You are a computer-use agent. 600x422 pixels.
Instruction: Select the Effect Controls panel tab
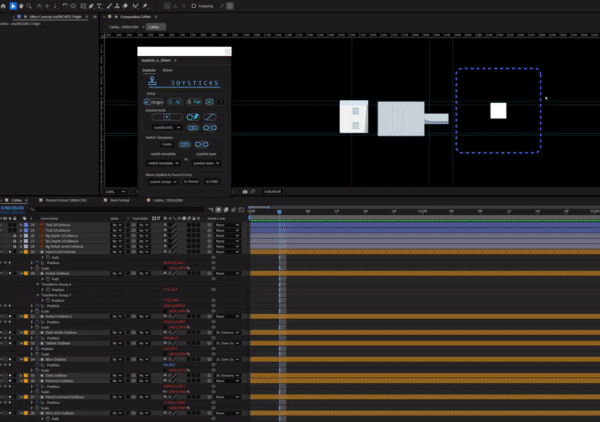coord(55,17)
